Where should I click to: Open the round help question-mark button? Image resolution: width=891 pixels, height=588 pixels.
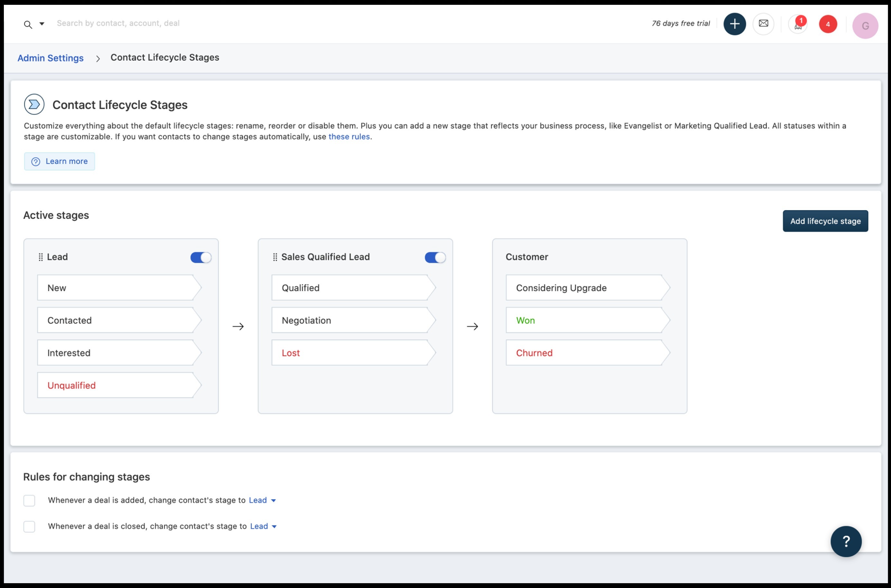(x=846, y=541)
